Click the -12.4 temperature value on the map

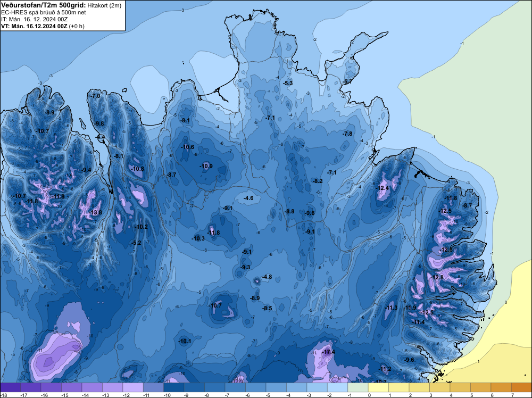tap(383, 188)
